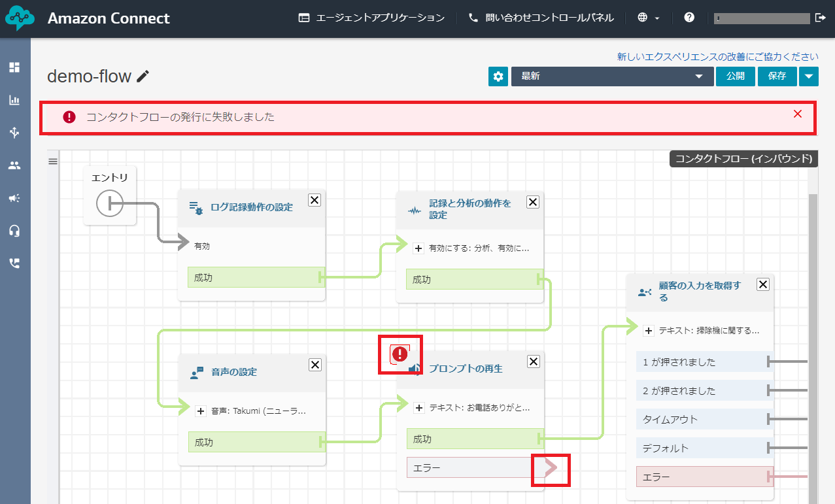Open the megaphone campaigns sidebar icon

14,198
